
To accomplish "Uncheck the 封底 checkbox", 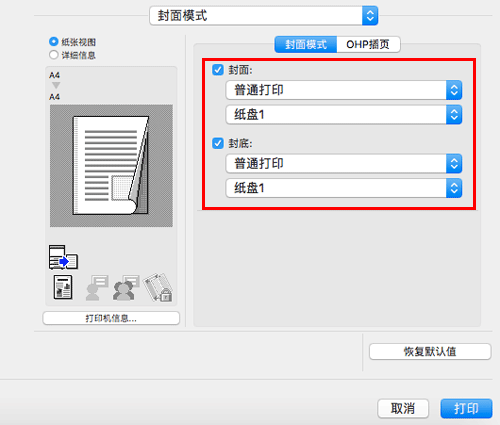I will [218, 143].
